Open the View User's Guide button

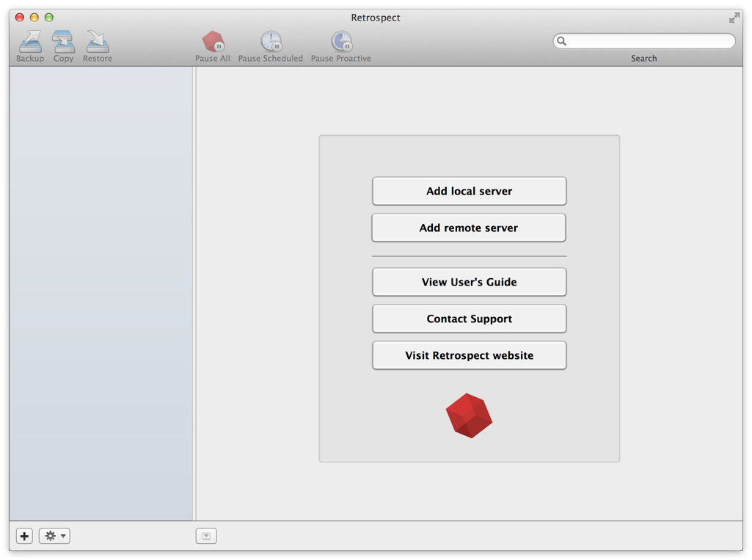tap(469, 282)
